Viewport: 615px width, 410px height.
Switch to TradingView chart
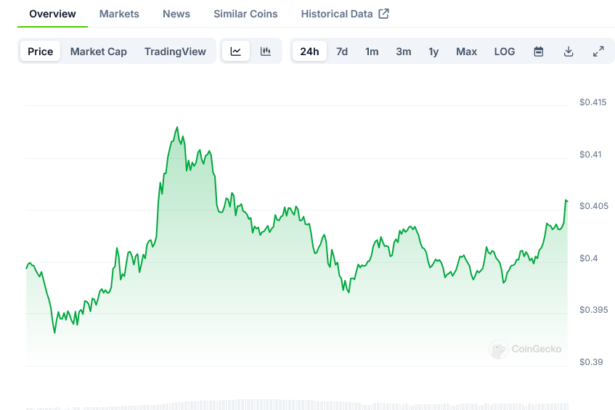(176, 51)
